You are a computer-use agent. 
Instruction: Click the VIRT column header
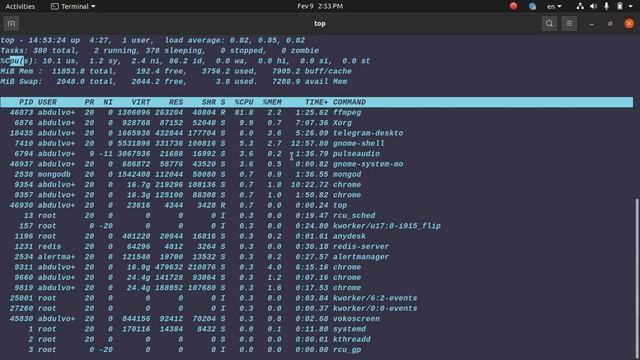(x=141, y=102)
